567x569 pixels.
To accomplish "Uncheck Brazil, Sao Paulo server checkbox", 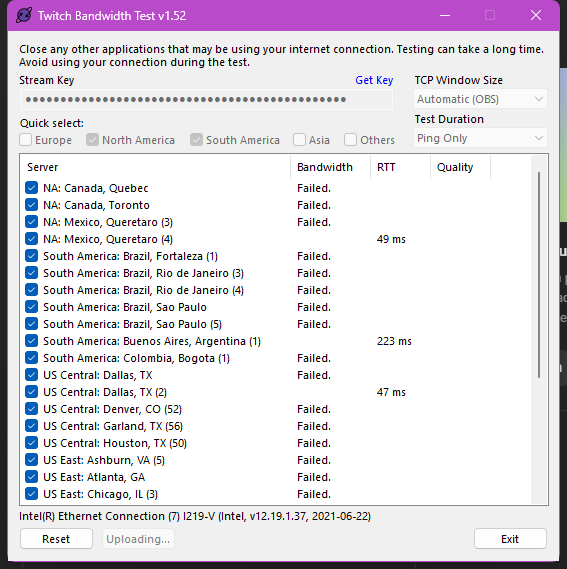I will click(32, 307).
